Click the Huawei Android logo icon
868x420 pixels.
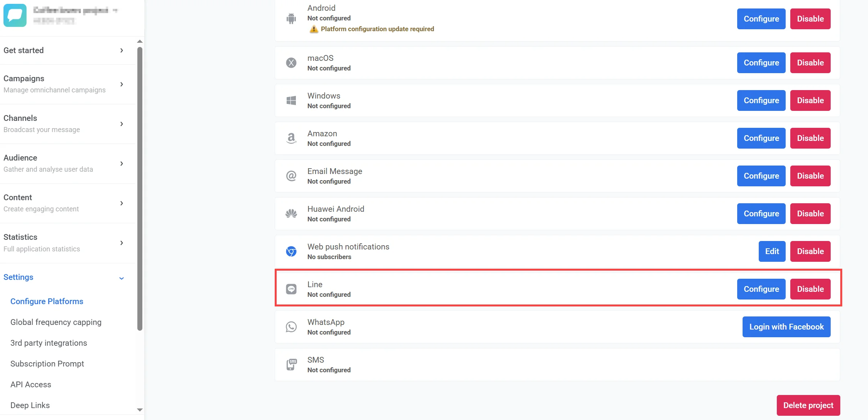pyautogui.click(x=291, y=214)
